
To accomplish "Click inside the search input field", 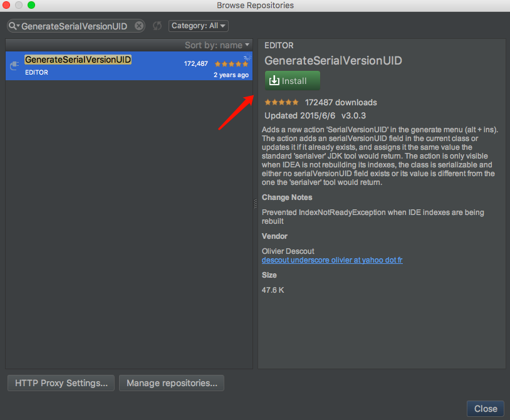I will point(75,26).
